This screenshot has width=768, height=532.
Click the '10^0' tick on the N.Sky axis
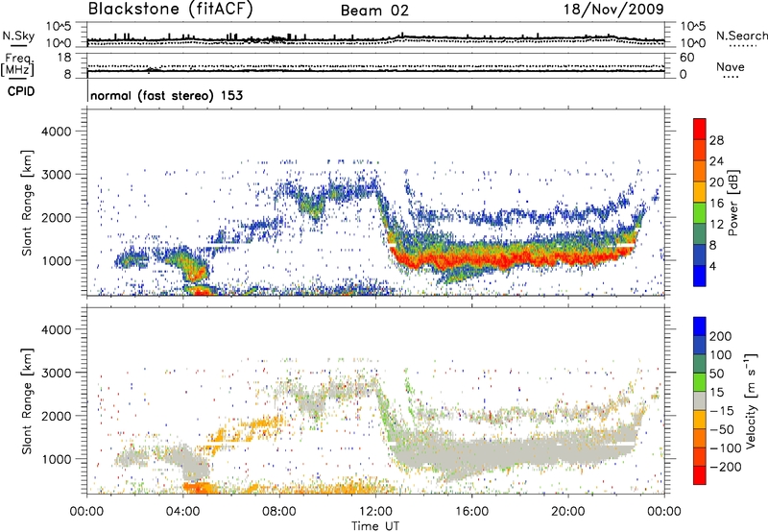click(59, 43)
